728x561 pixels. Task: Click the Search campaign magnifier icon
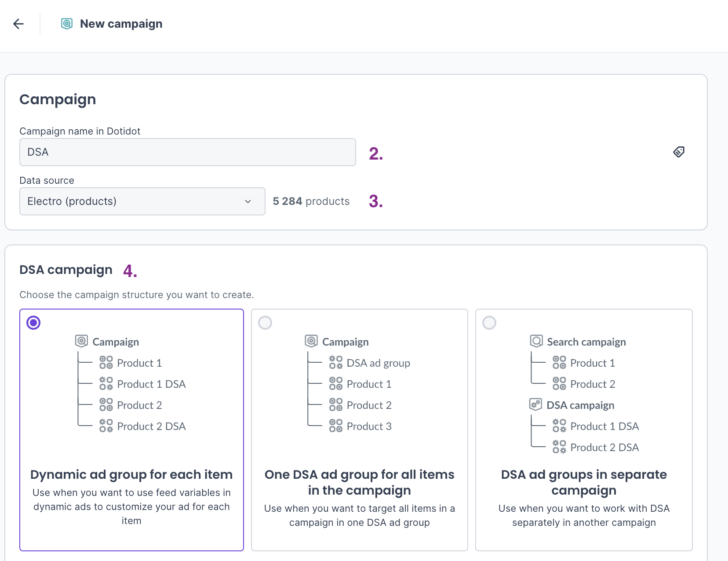coord(536,341)
